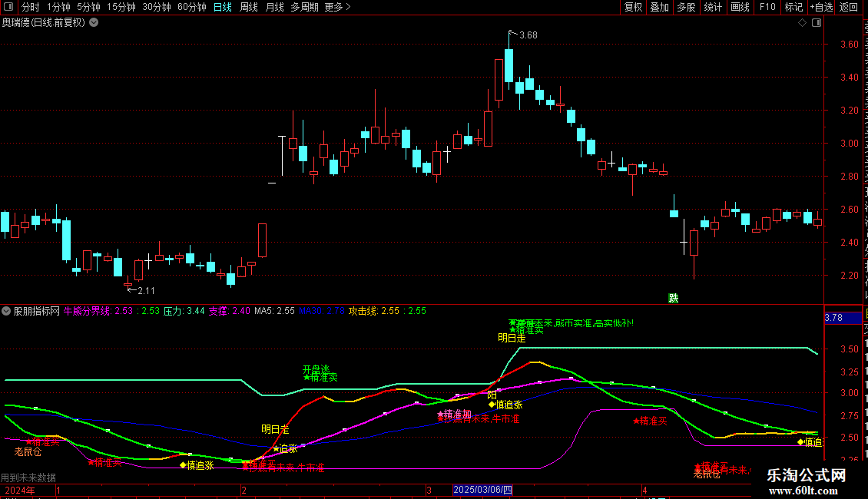Click the 3.60 price axis label
The image size is (868, 499).
tap(849, 45)
